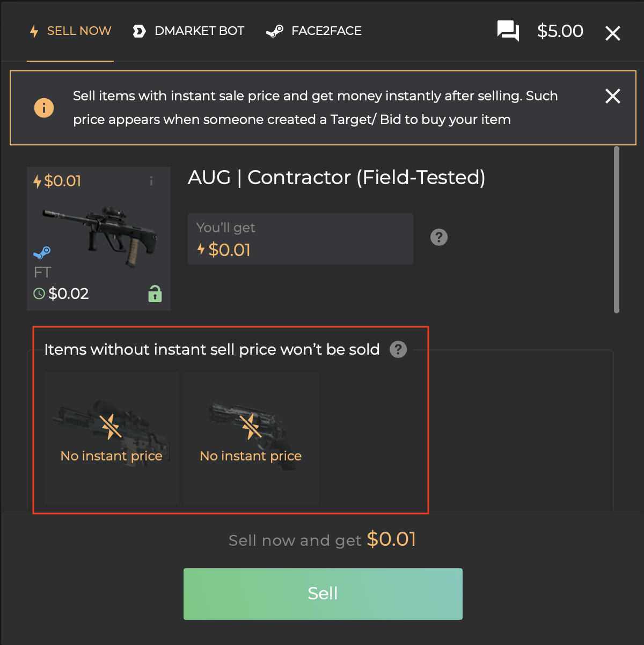This screenshot has height=645, width=644.
Task: Select the second No instant price revolver
Action: (251, 438)
